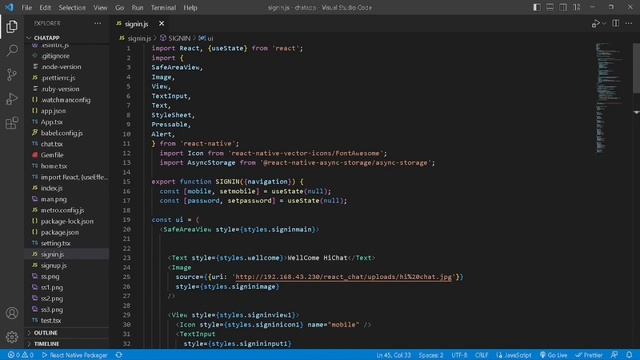Open notifications bell in status bar

(x=629, y=355)
